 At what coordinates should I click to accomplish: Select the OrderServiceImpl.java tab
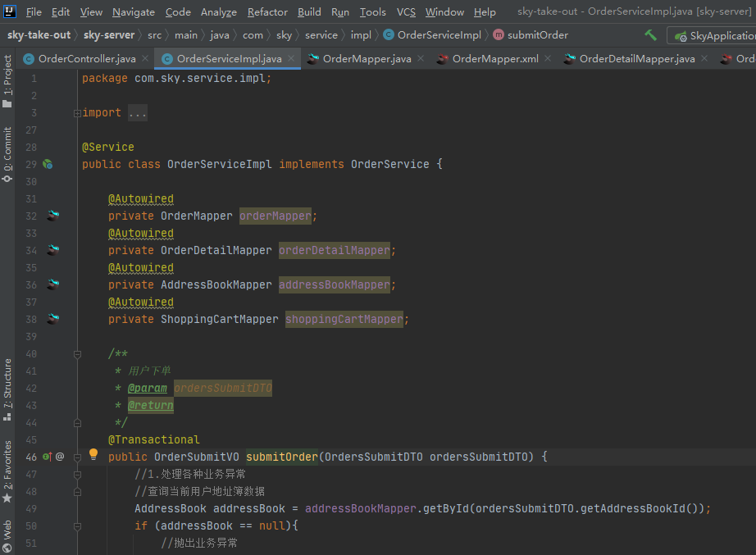pos(229,59)
